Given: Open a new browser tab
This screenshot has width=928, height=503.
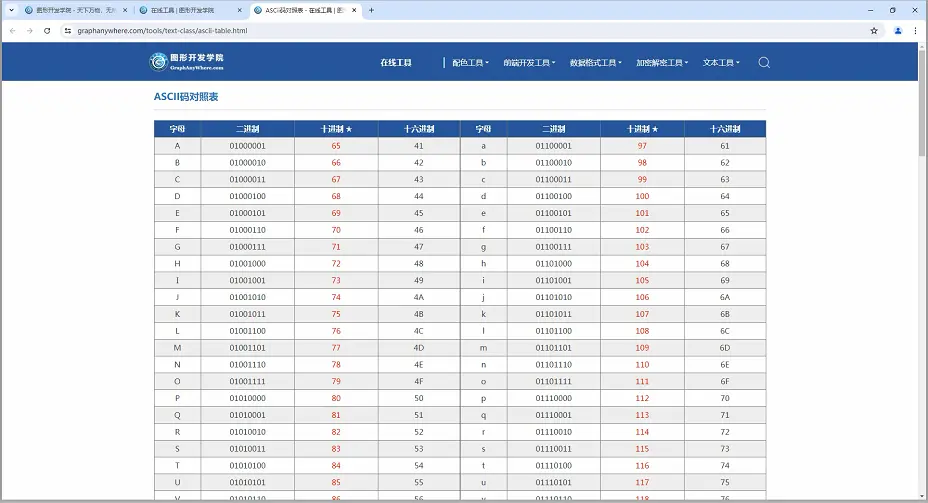Looking at the screenshot, I should click(371, 10).
